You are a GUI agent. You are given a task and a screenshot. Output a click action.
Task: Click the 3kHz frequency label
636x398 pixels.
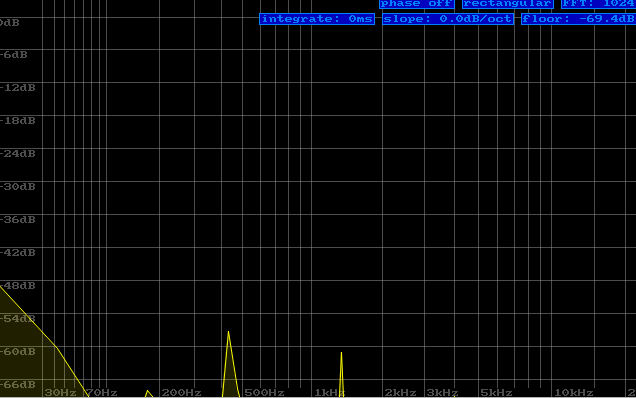(x=443, y=393)
